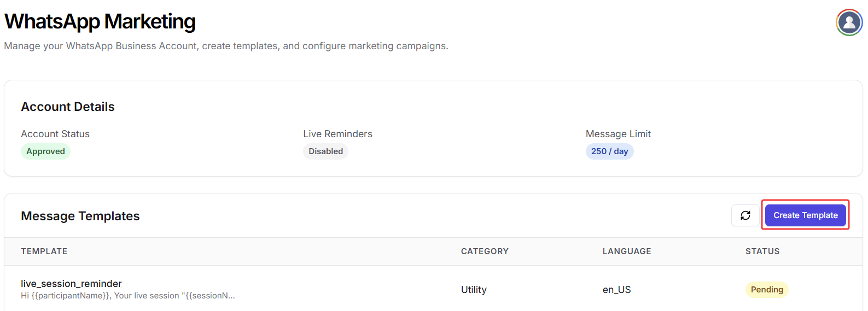Click the Message Templates heading
This screenshot has height=311, width=868.
[80, 216]
